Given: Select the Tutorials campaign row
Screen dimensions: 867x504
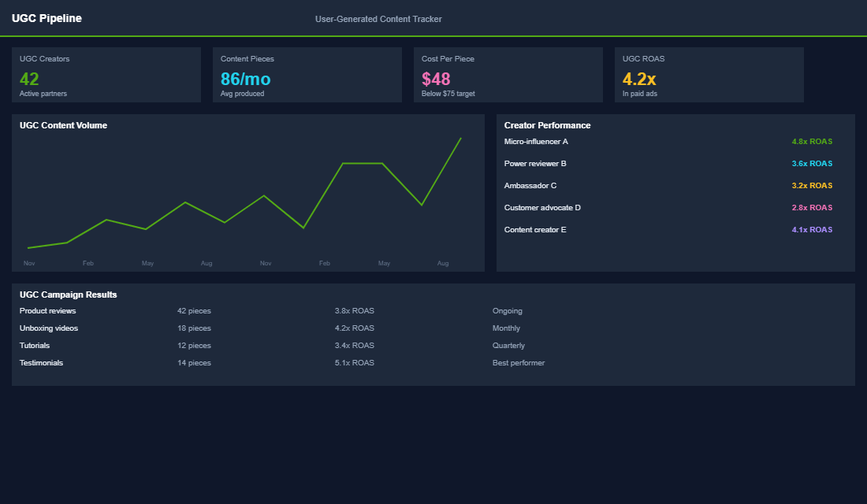Looking at the screenshot, I should coord(35,345).
